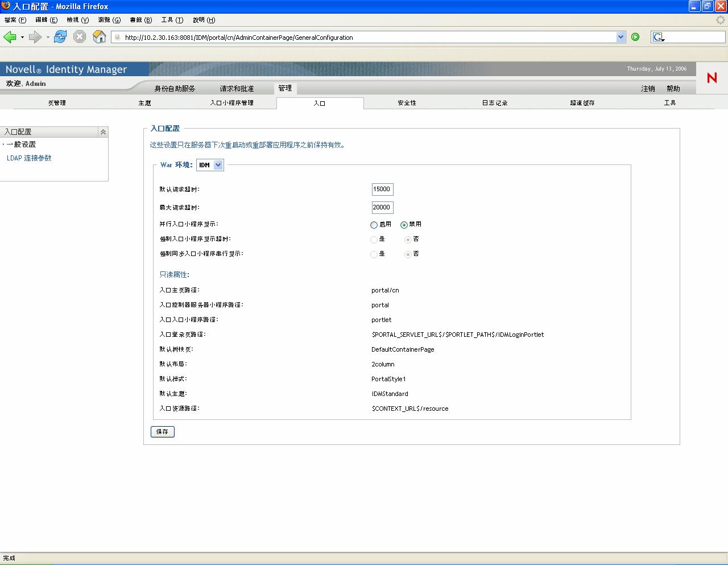
Task: Open the LDAP 连接参数 link
Action: 29,158
